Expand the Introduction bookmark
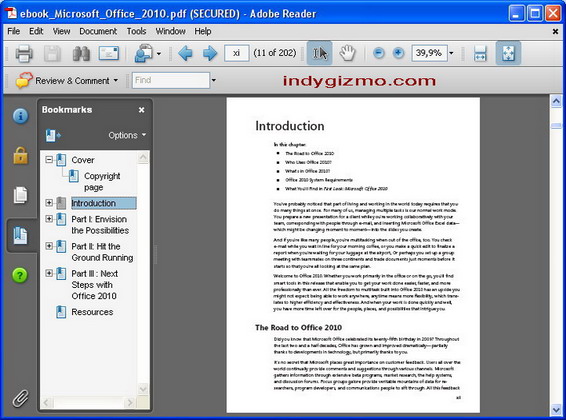Screen dimensions: 566x420 click(49, 203)
